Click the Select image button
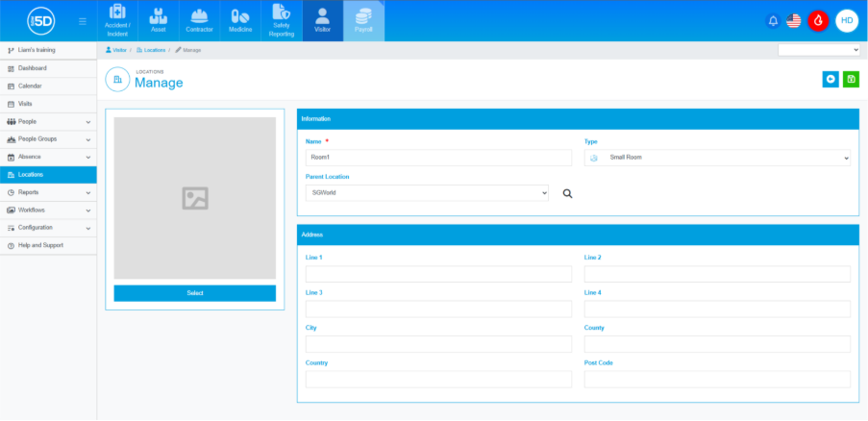Screen dimensions: 868x421 coord(194,293)
